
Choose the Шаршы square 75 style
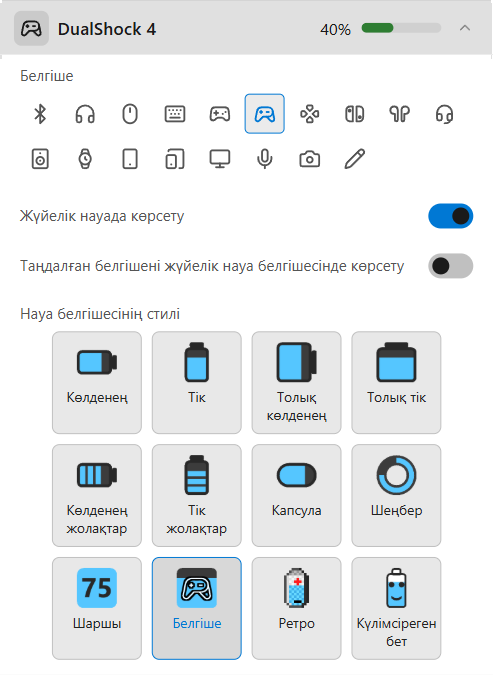(97, 608)
